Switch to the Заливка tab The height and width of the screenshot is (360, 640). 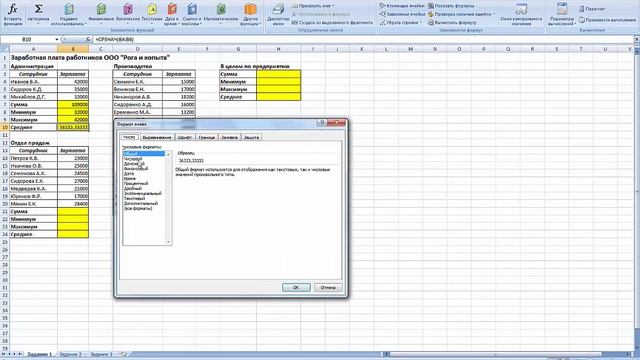pos(229,138)
